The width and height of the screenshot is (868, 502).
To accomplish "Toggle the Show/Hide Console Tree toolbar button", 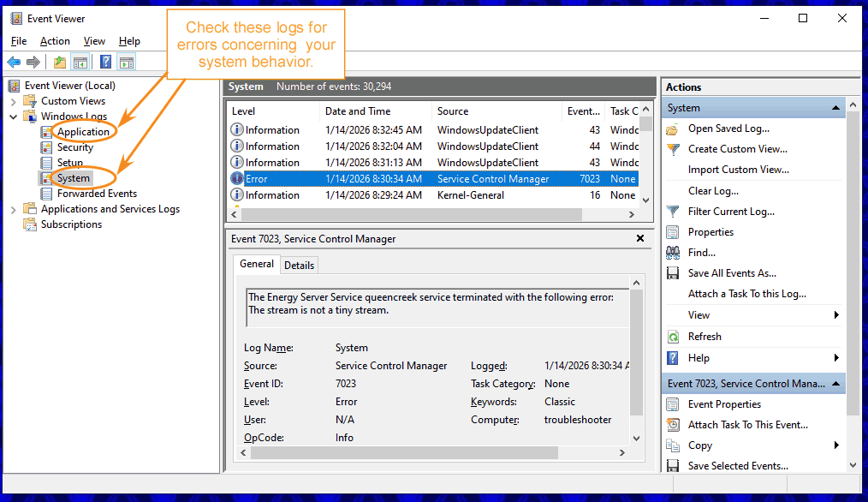I will tap(80, 62).
